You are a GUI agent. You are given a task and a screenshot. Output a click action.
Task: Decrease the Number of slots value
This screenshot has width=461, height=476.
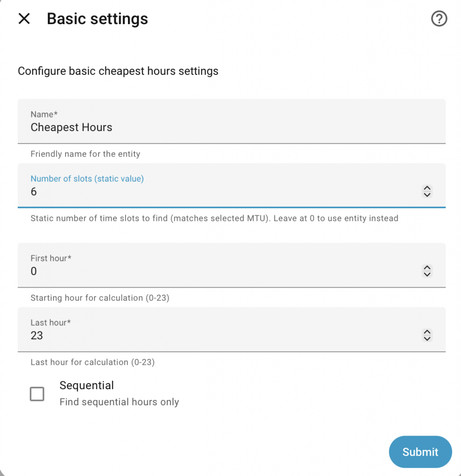(x=427, y=195)
